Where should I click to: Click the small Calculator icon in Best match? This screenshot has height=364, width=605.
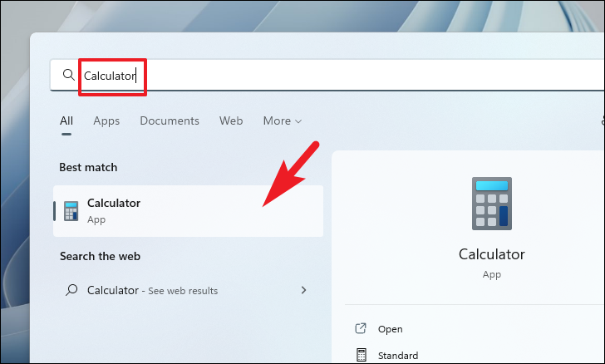coord(71,211)
